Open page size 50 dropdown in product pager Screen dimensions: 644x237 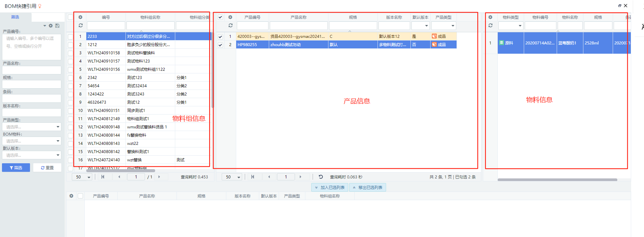click(232, 177)
